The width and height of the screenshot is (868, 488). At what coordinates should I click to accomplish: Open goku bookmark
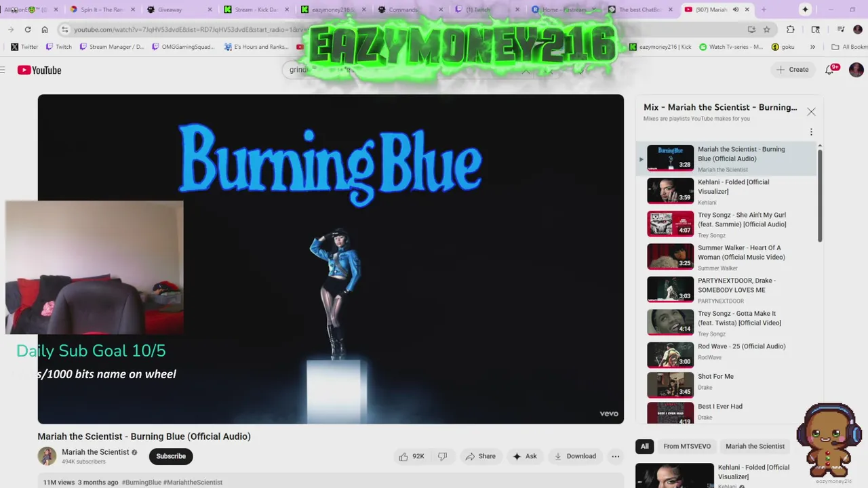point(783,47)
